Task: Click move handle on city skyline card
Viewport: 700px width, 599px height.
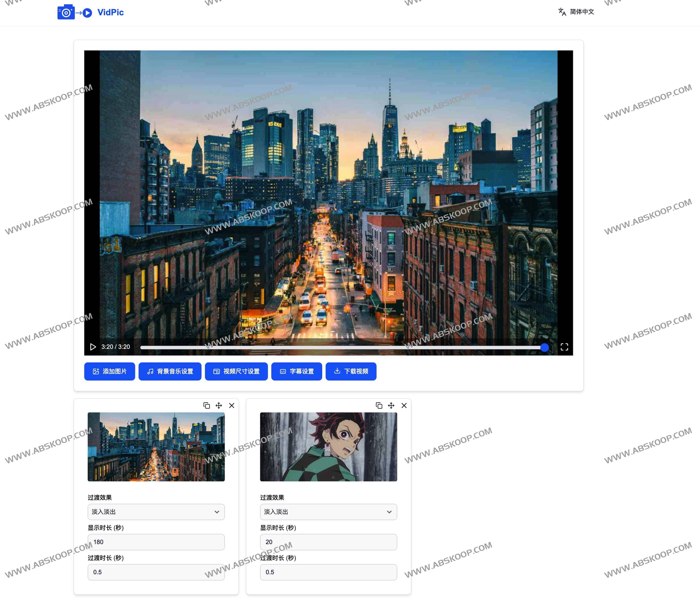Action: [x=219, y=406]
